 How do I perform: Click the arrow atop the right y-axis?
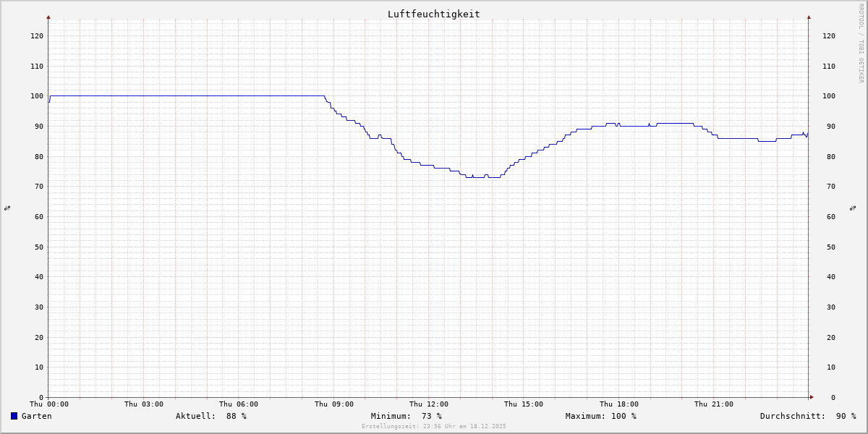[809, 17]
